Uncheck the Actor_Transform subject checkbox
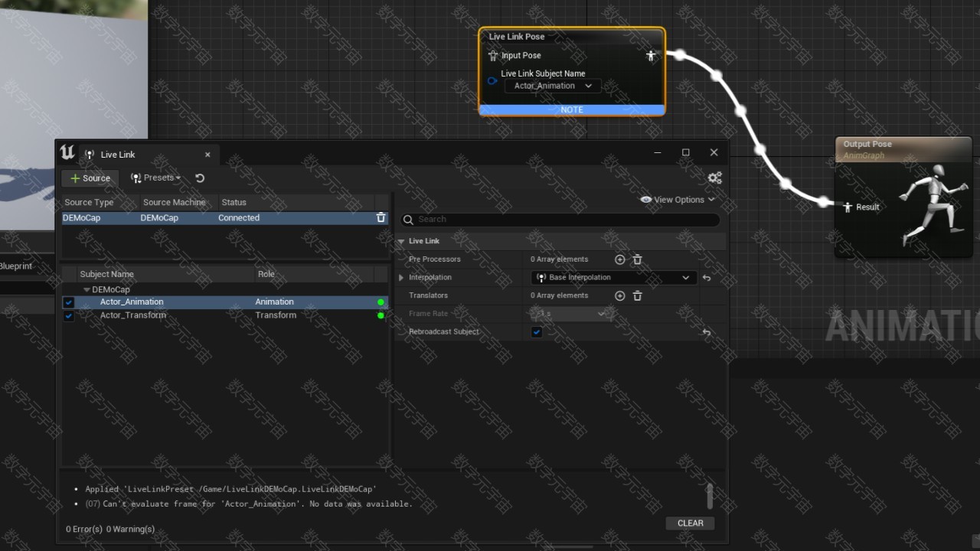Viewport: 980px width, 551px height. [69, 315]
